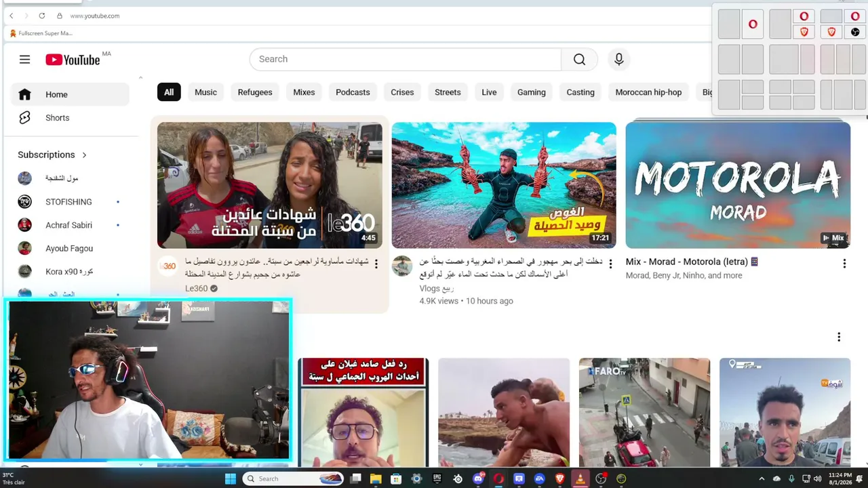Open the Motorola Morad mix thumbnail
The height and width of the screenshot is (488, 868).
pos(738,185)
